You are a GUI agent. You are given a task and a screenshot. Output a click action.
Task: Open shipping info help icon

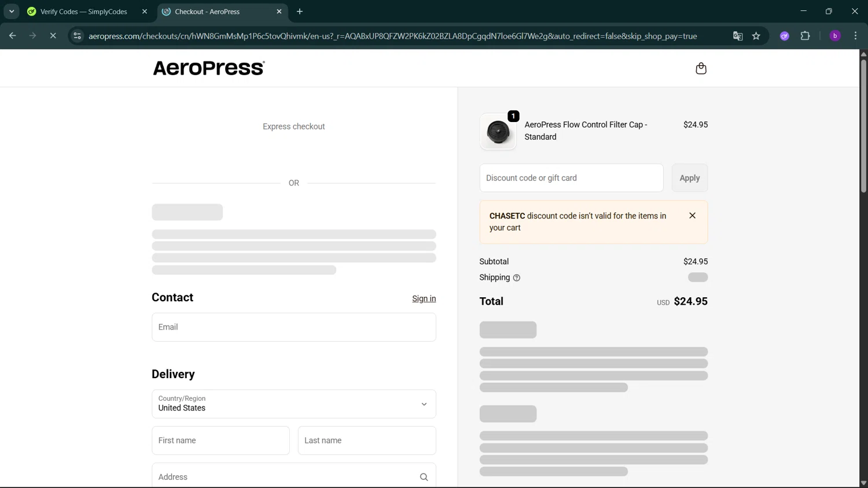[517, 278]
